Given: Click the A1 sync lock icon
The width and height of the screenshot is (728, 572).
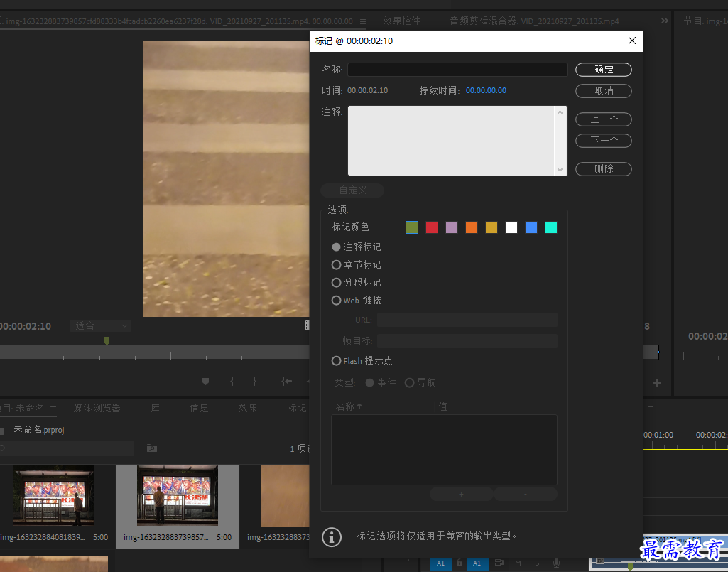Looking at the screenshot, I should 499,563.
